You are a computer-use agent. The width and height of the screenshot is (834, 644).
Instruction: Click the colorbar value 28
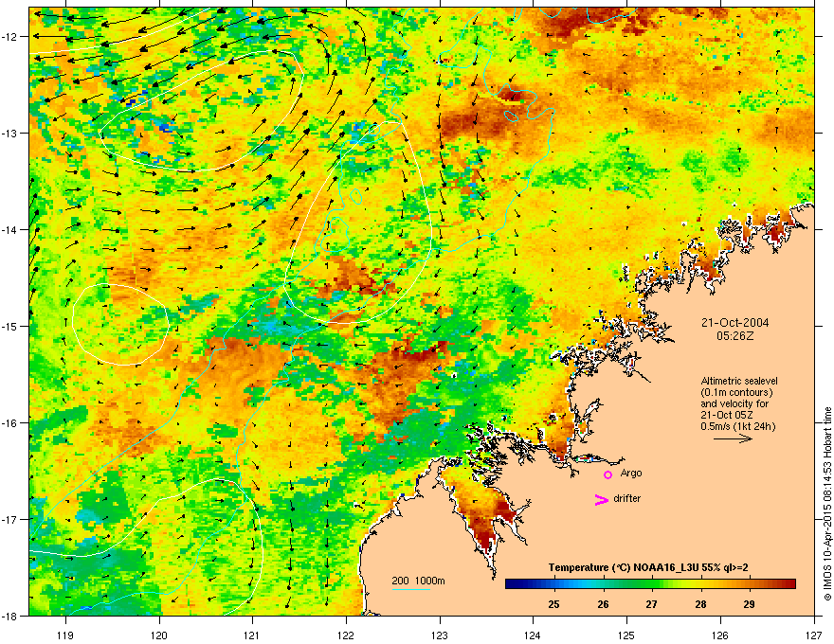coord(700,604)
